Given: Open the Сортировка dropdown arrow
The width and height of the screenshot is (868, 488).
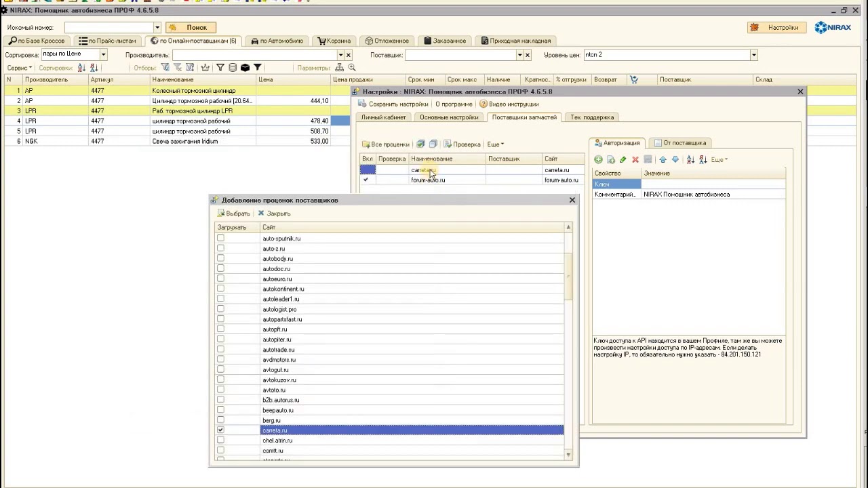Looking at the screenshot, I should tap(103, 55).
